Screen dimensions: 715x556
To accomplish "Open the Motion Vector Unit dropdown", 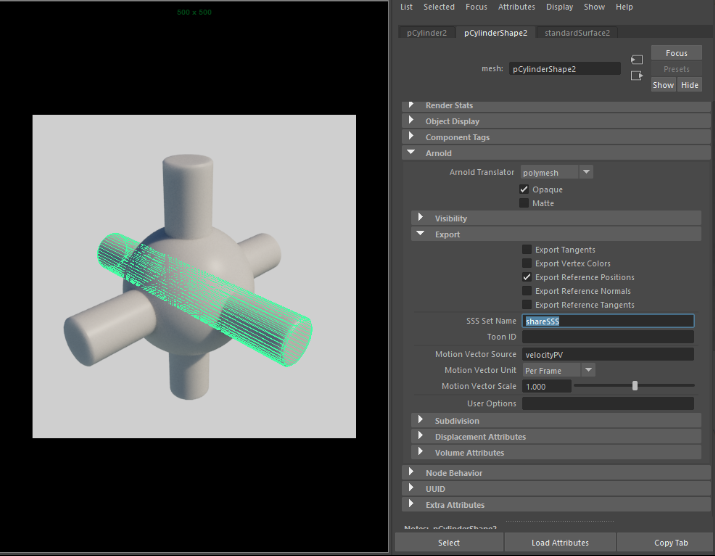I will (x=559, y=370).
